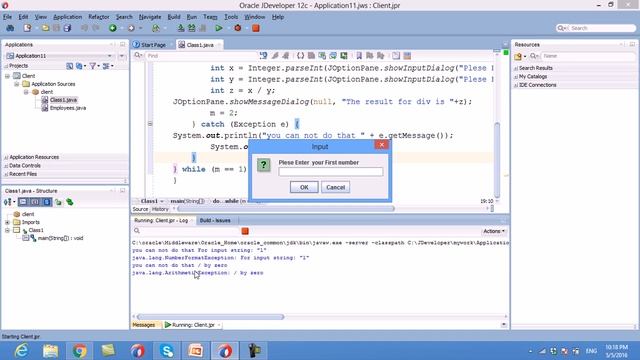
Task: Open the File menu
Action: (7, 17)
